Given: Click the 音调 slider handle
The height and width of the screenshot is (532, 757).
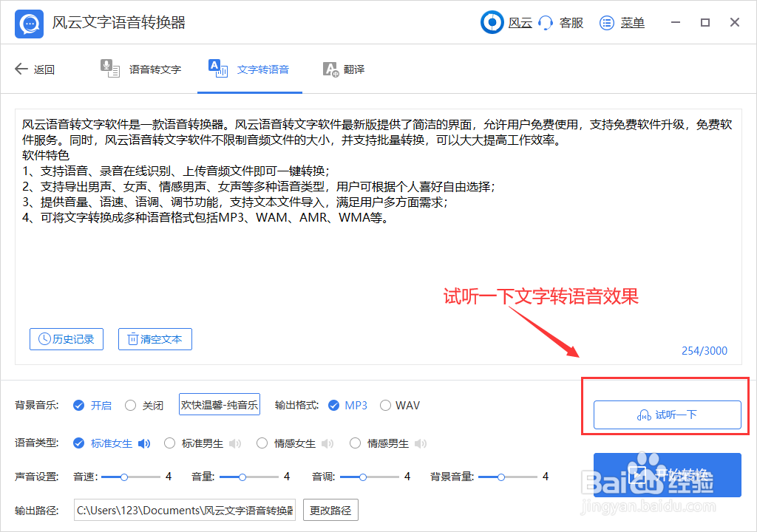Looking at the screenshot, I should [362, 477].
